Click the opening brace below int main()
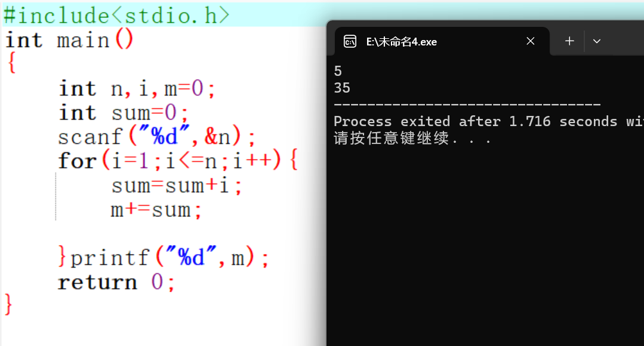Screen dimensions: 644x346 pyautogui.click(x=12, y=63)
